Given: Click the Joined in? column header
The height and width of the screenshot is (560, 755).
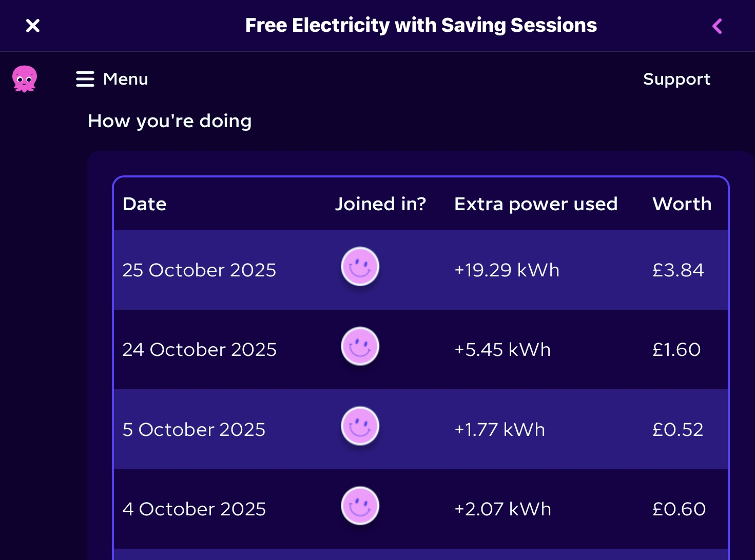Looking at the screenshot, I should 380,204.
